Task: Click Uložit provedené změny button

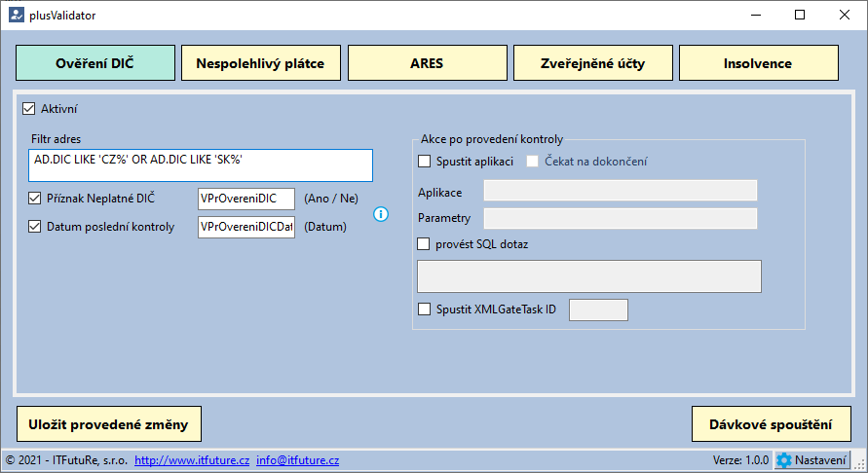Action: point(109,424)
